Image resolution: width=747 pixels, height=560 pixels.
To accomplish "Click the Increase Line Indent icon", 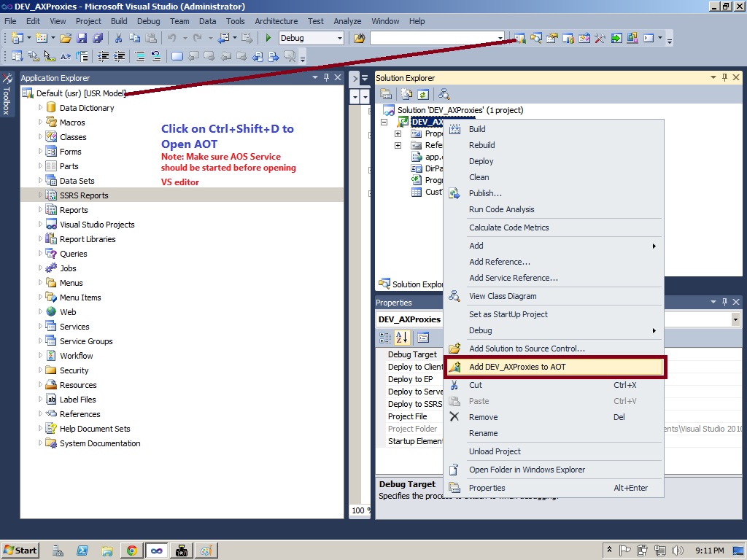I will coord(119,57).
